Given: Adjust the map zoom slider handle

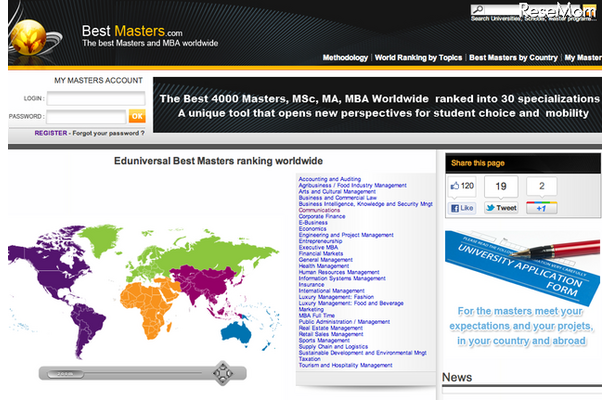Looking at the screenshot, I should 65,374.
